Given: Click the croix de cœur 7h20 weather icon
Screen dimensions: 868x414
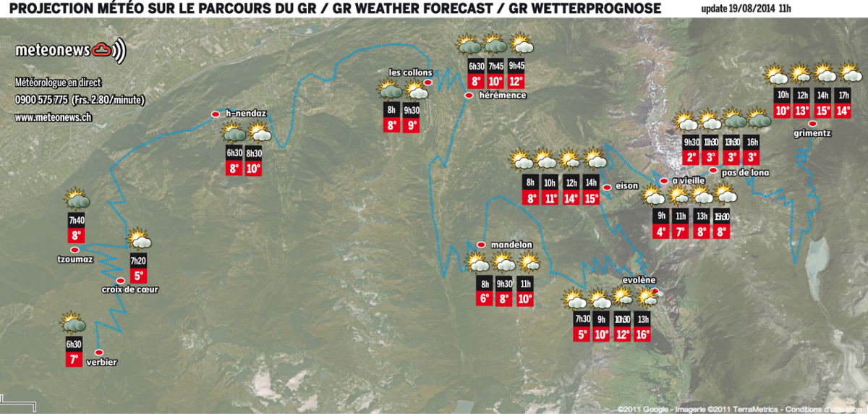Looking at the screenshot, I should 139,240.
